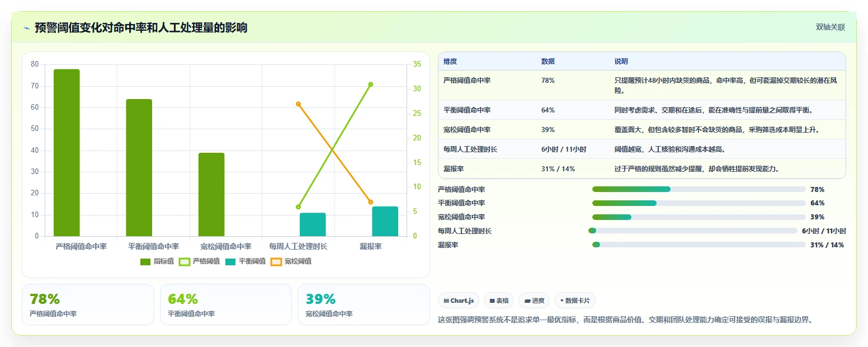Click the 64% progress bar for 平衡阈值命中率
868x347 pixels.
click(x=699, y=203)
